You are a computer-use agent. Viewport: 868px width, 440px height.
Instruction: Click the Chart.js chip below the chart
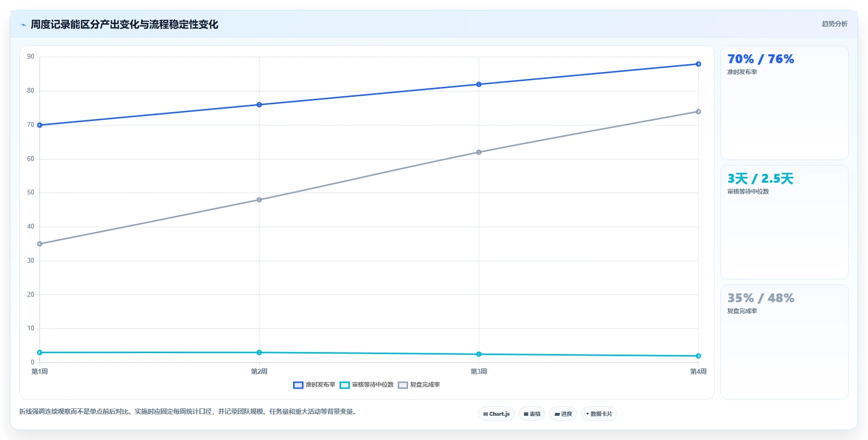pos(496,414)
